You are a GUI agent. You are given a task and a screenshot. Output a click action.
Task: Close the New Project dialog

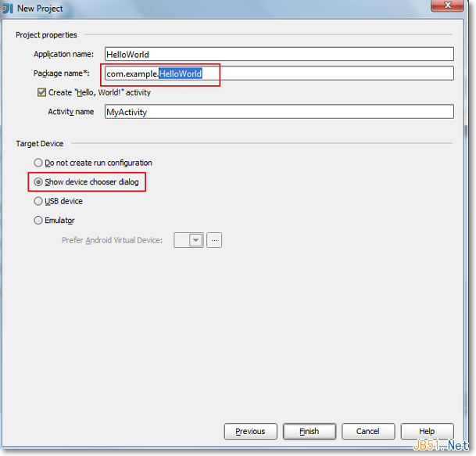pos(447,5)
